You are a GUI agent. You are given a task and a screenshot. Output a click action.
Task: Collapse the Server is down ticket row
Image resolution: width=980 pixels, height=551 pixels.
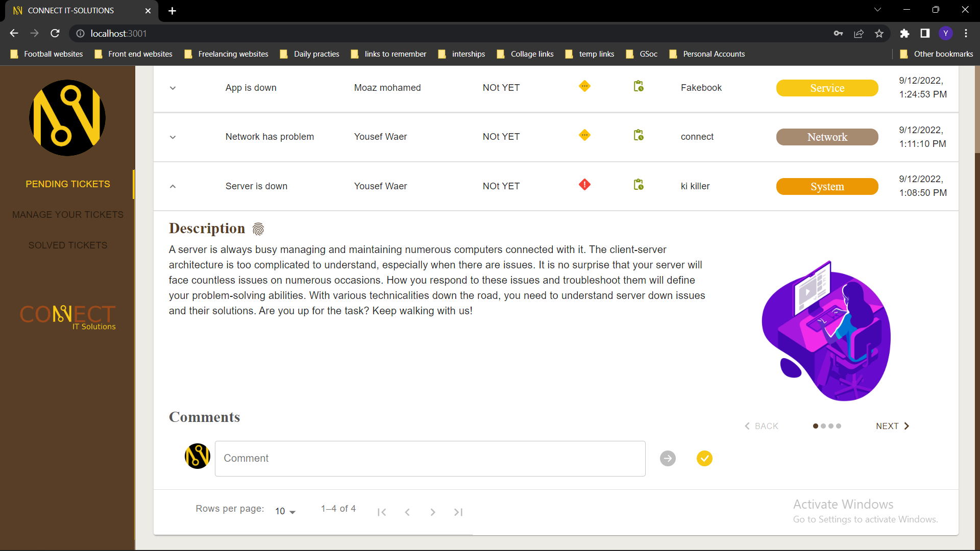(x=173, y=186)
